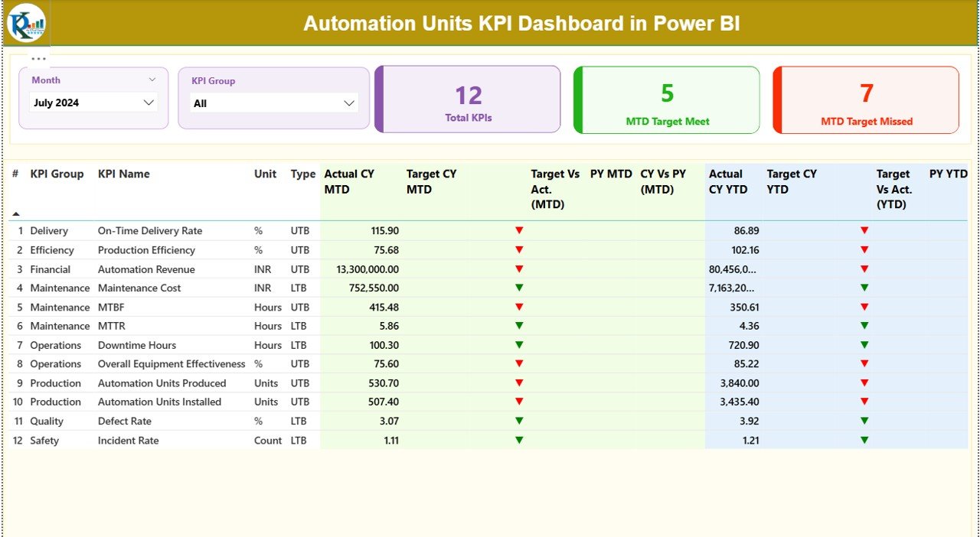Select the 5 MTD Target Meet card
This screenshot has width=980, height=537.
[665, 99]
